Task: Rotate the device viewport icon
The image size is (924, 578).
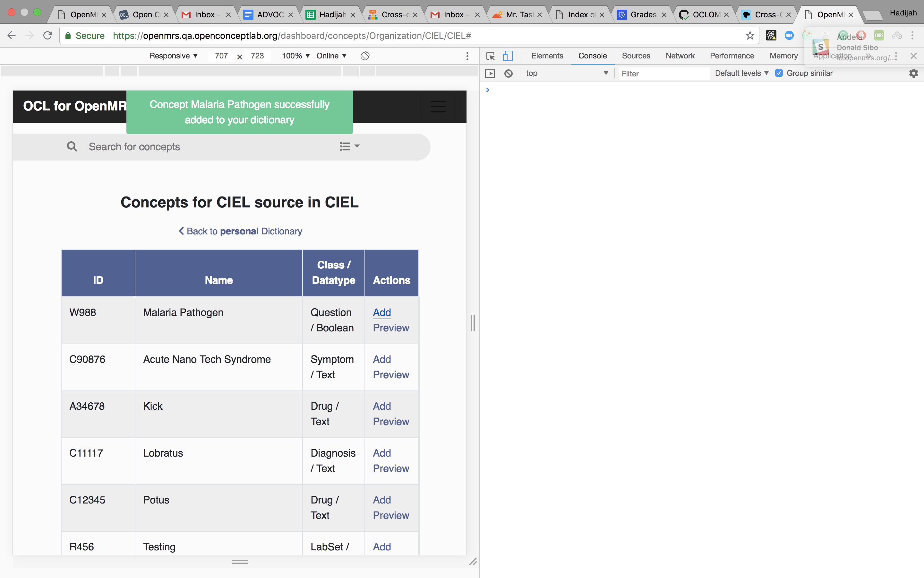Action: click(x=365, y=56)
